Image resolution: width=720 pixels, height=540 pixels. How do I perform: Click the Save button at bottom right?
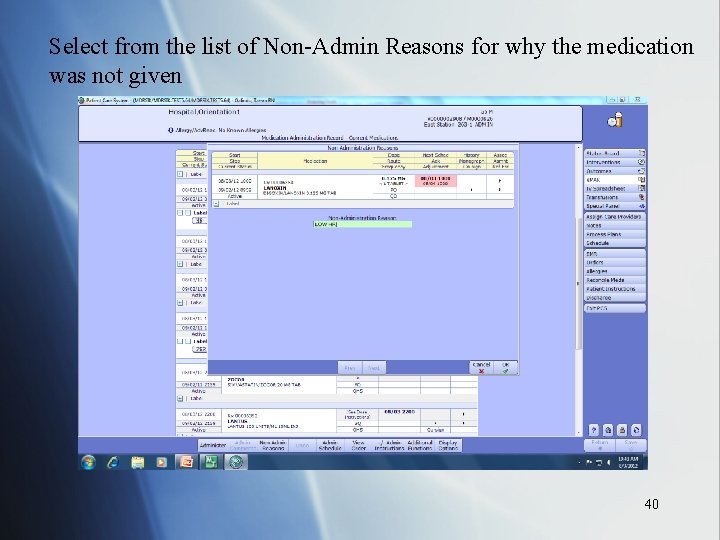tap(631, 445)
